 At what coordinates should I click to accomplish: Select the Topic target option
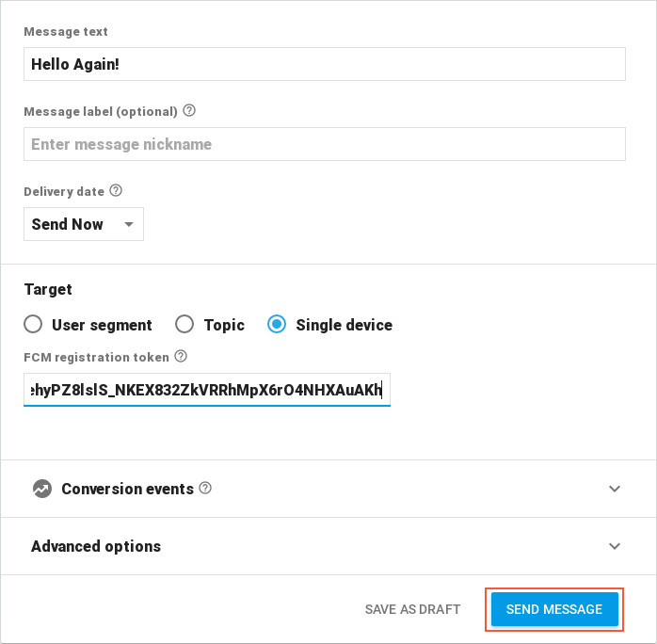(184, 325)
